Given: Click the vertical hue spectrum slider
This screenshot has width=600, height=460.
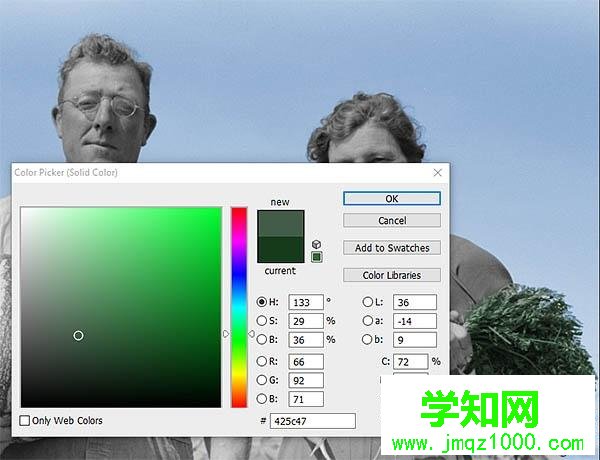Looking at the screenshot, I should pos(239,307).
